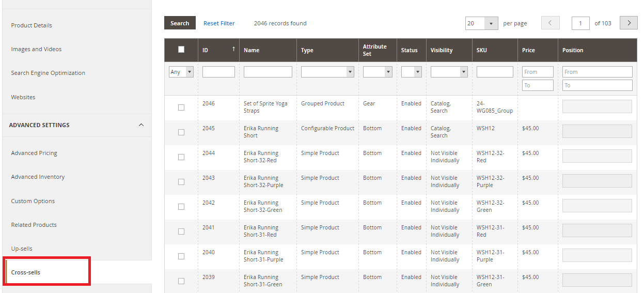
Task: Open the Attribute Set filter dropdown
Action: pyautogui.click(x=378, y=72)
